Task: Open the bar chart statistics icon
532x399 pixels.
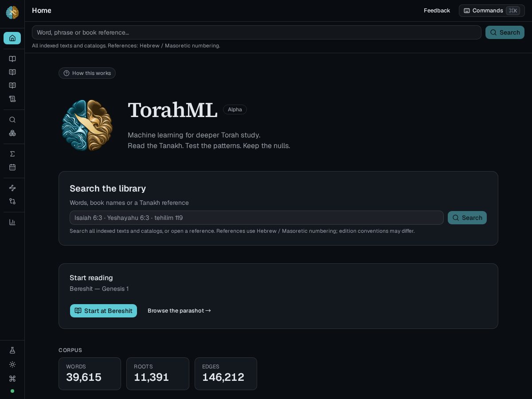Action: click(x=12, y=222)
